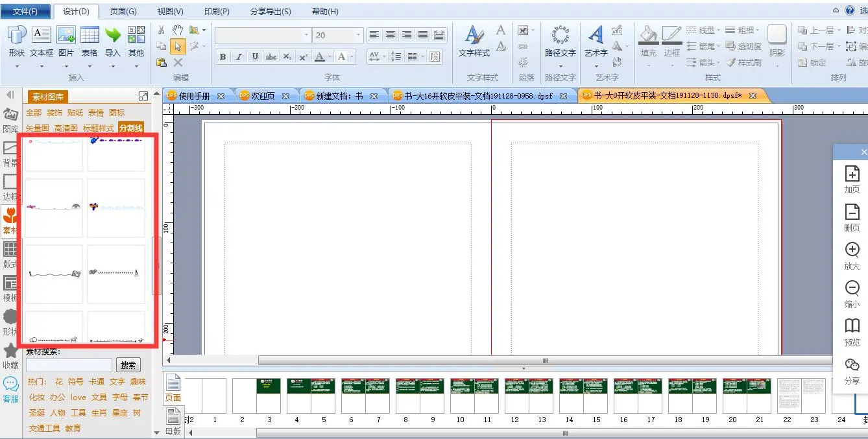Open the font size dropdown showing 20
868x439 pixels.
pos(358,35)
